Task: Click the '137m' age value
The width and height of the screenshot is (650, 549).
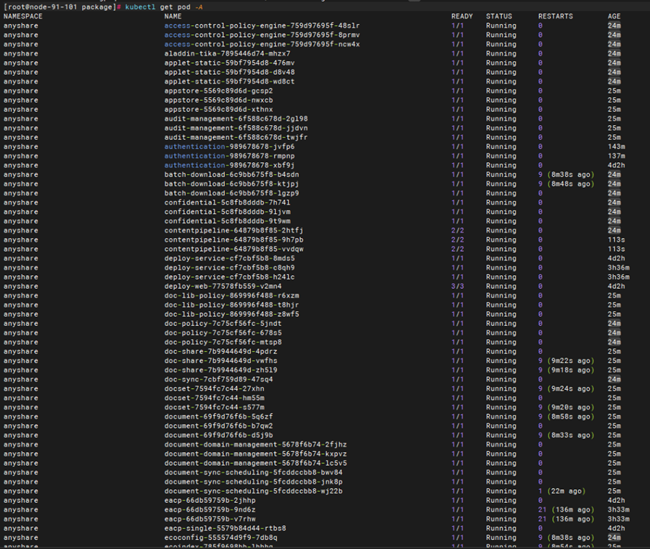Action: pyautogui.click(x=616, y=156)
